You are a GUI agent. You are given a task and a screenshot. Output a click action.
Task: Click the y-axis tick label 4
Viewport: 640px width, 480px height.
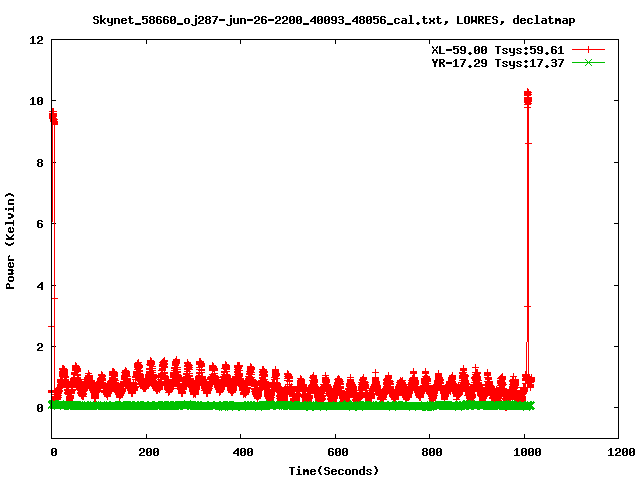pyautogui.click(x=40, y=286)
